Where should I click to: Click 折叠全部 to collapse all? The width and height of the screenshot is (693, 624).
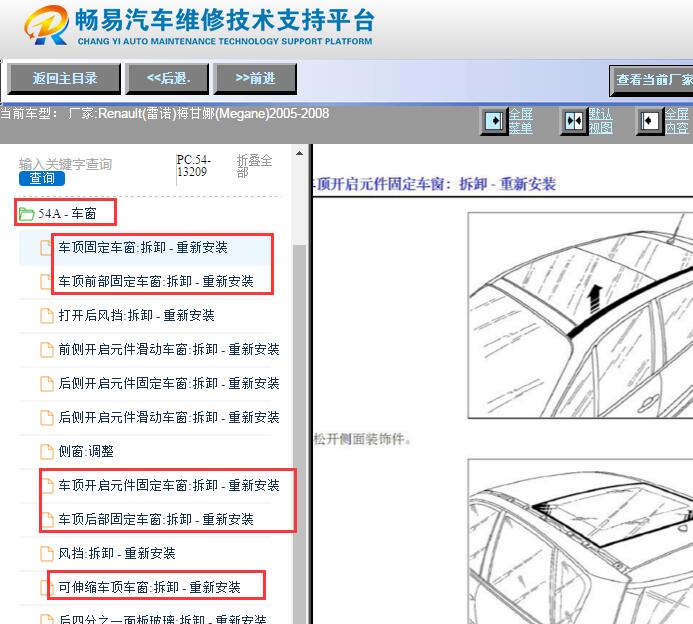[x=254, y=166]
